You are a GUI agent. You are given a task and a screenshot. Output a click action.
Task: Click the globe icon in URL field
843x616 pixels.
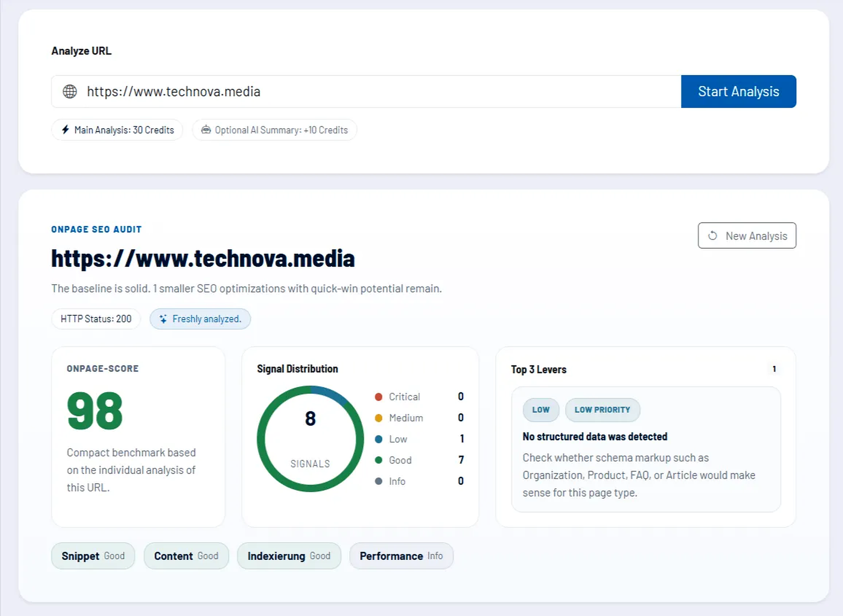click(x=70, y=91)
